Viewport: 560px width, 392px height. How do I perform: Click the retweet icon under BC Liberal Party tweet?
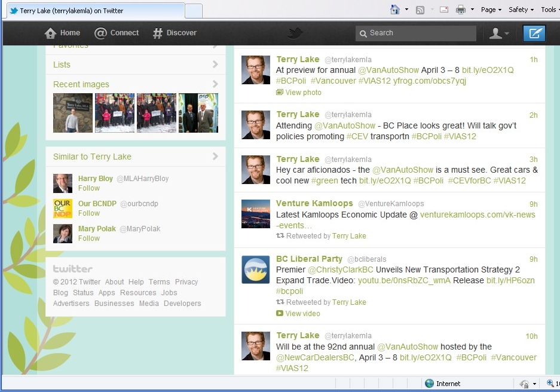[280, 302]
